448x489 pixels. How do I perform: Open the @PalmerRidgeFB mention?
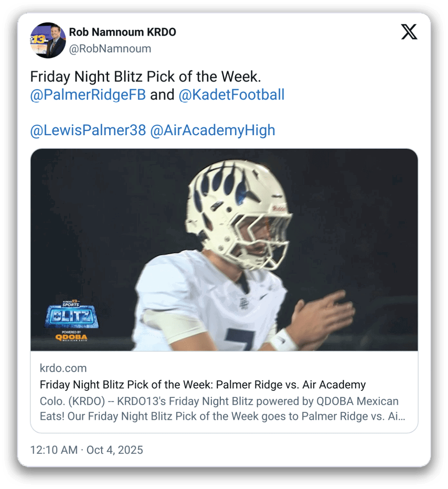(x=88, y=95)
